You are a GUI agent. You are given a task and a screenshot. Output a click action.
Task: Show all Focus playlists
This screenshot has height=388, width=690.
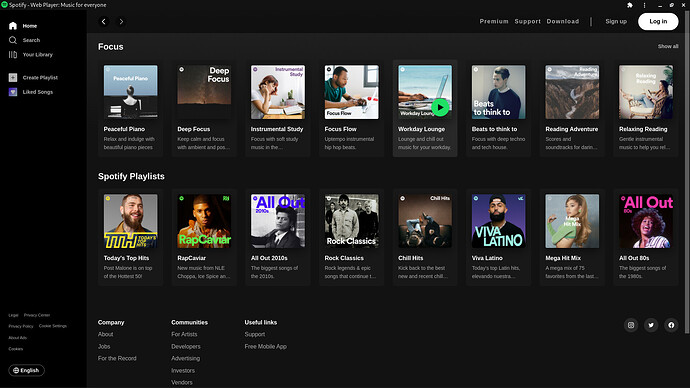coord(668,46)
